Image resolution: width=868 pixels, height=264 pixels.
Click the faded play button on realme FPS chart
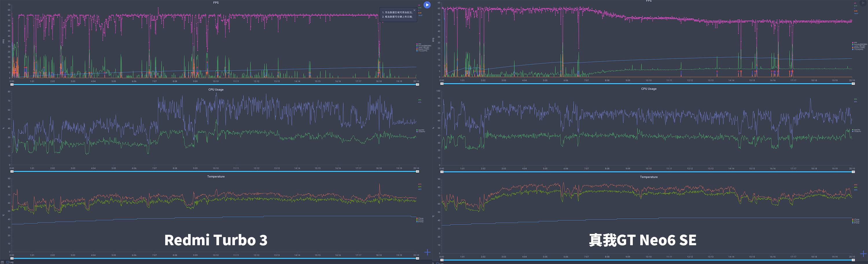coord(863,3)
